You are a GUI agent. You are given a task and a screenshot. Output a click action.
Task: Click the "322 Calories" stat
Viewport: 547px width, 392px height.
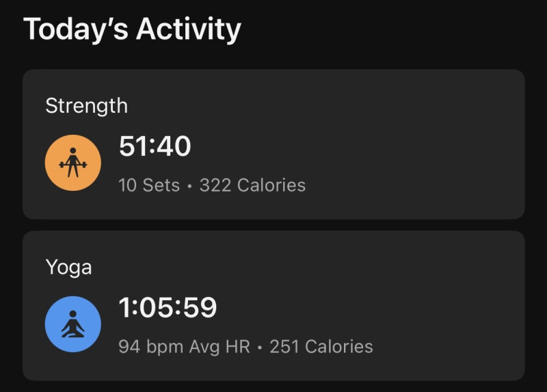click(252, 185)
